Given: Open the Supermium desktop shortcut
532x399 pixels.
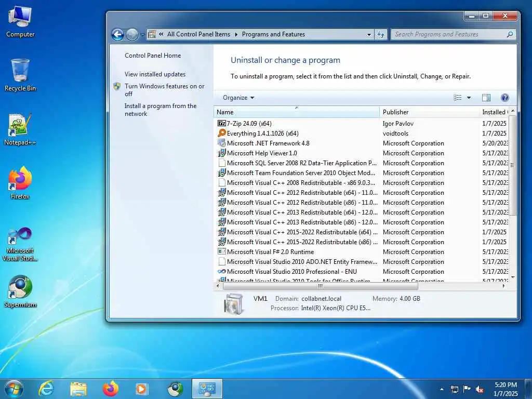Looking at the screenshot, I should (20, 291).
